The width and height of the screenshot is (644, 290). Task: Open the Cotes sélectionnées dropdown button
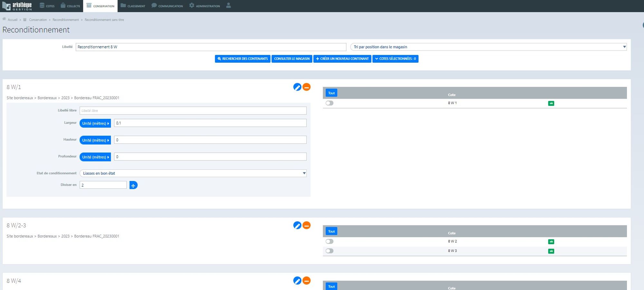click(395, 59)
